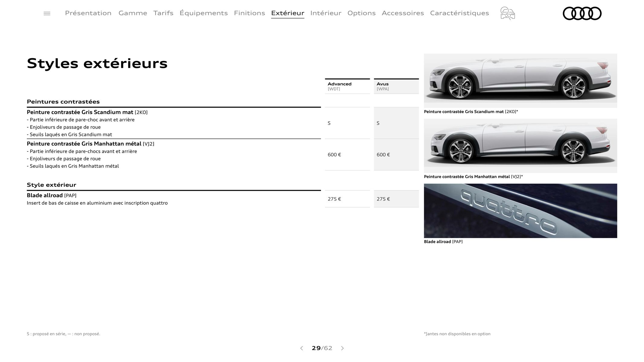Click the Gris Manhattan métal [VJ2]* image caption

coord(473,177)
